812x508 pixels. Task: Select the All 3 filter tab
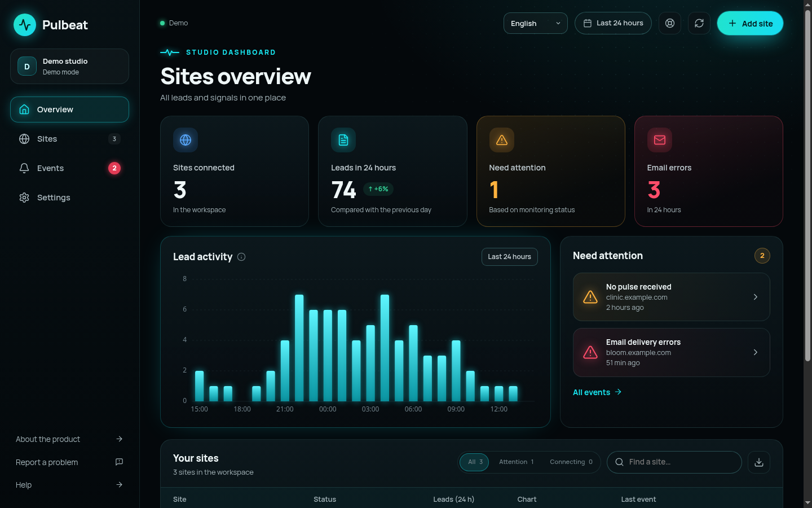tap(475, 462)
